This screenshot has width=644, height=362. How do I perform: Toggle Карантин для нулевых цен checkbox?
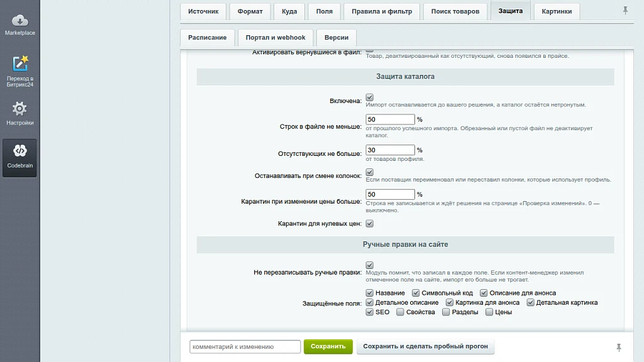(370, 223)
